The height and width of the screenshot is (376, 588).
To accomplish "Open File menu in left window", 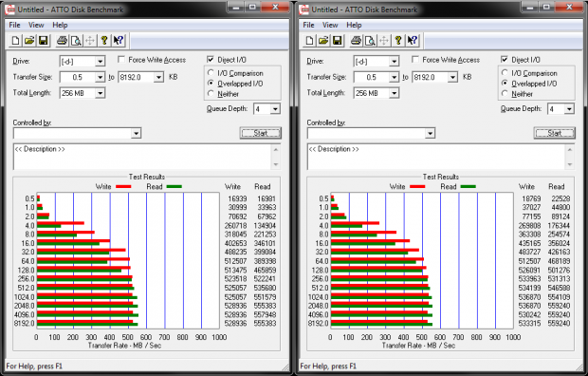I will pos(14,26).
